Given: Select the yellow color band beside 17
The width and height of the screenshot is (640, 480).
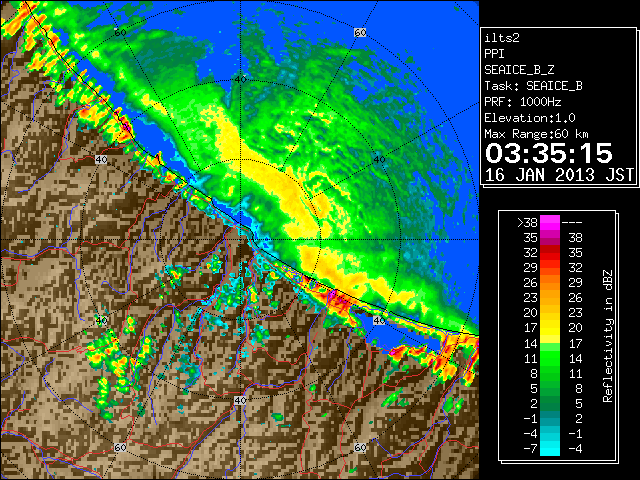Looking at the screenshot, I should coord(550,328).
